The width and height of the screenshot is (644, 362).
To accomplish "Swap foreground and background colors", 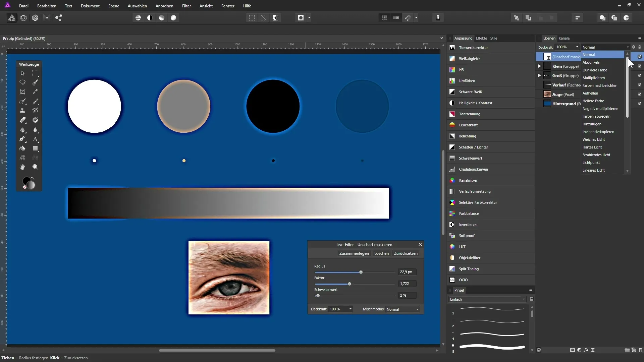I will tap(33, 178).
